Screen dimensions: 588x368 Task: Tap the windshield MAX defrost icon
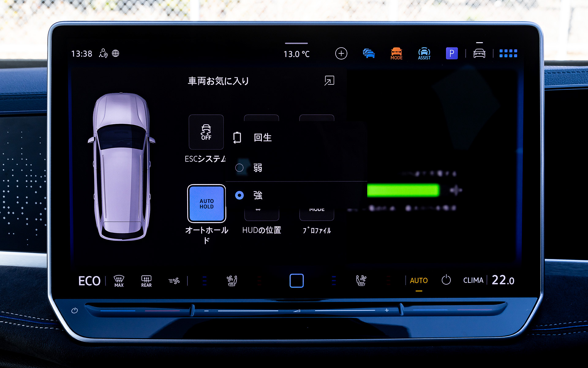tap(118, 281)
